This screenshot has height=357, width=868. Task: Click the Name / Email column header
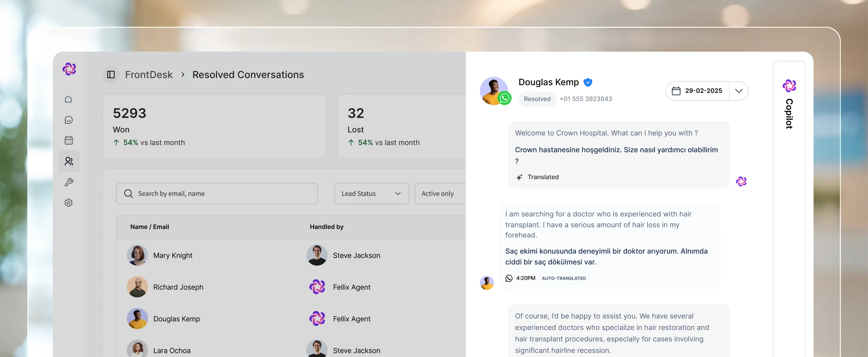point(150,227)
